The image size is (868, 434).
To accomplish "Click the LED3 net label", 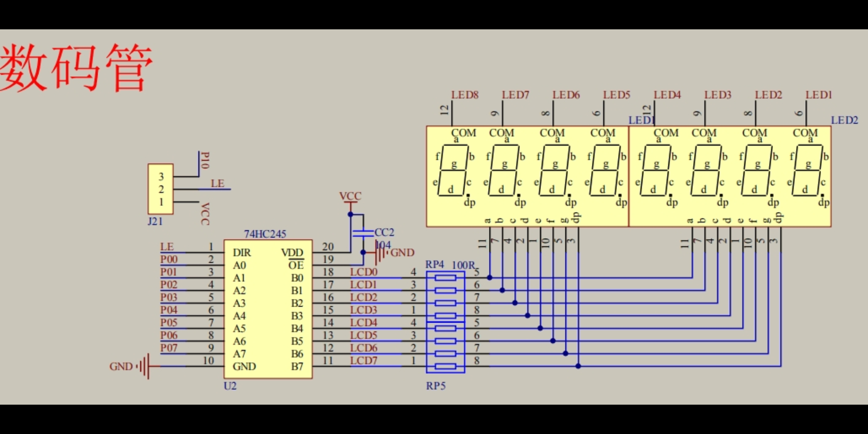I will 718,95.
